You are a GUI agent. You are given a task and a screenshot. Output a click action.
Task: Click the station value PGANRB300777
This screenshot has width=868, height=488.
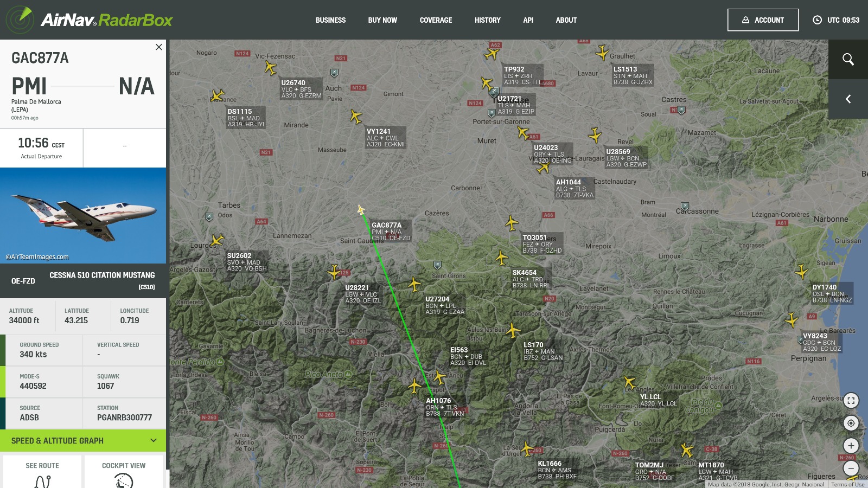(x=125, y=418)
